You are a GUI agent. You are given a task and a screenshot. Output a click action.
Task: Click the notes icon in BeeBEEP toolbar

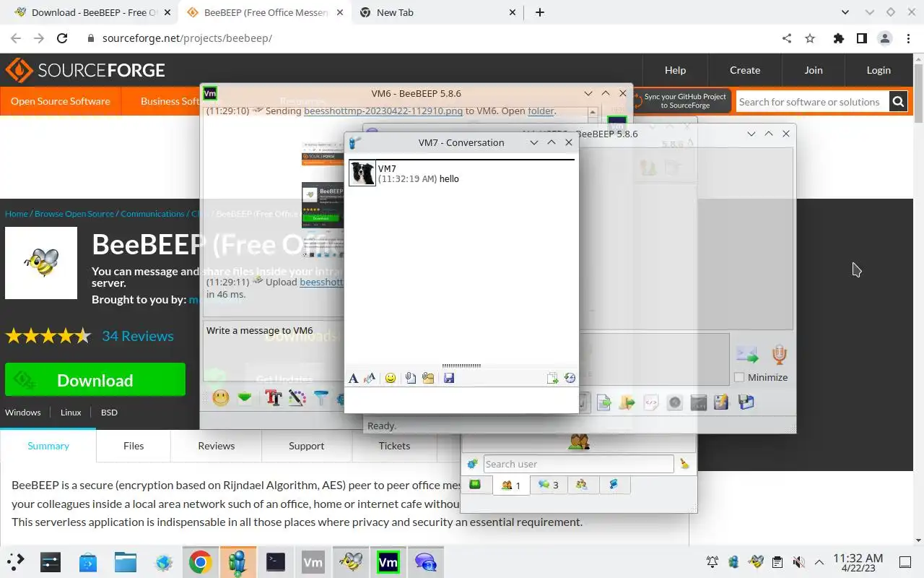(x=721, y=402)
